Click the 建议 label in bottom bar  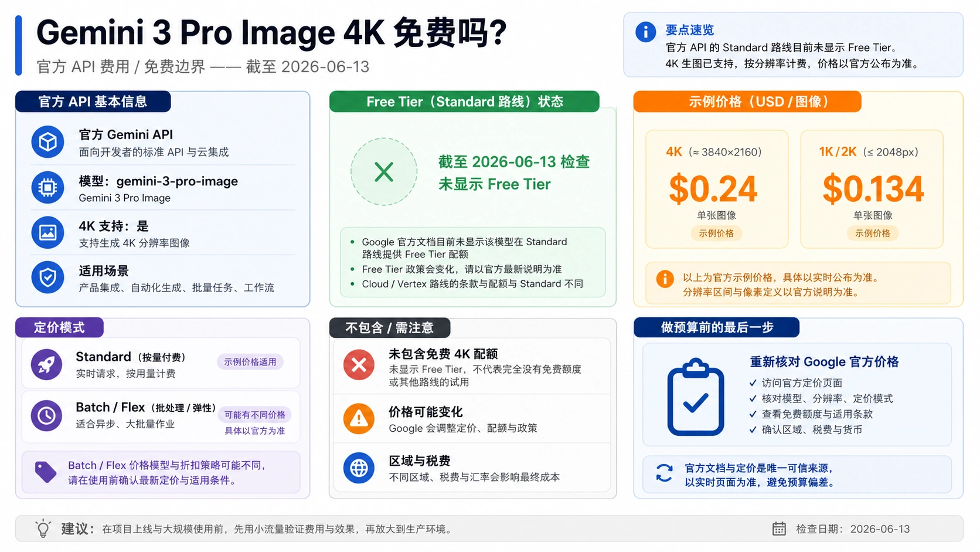(77, 529)
